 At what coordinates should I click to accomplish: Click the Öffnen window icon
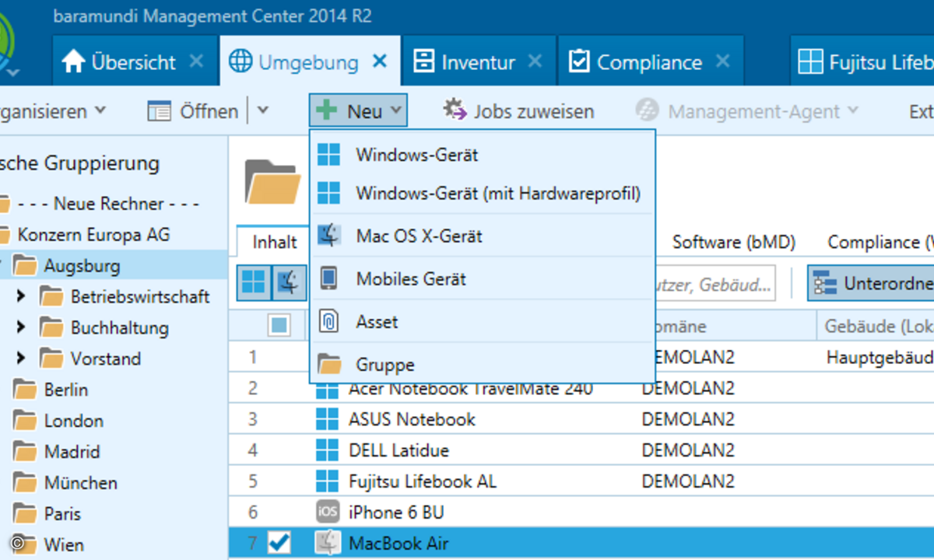(160, 111)
